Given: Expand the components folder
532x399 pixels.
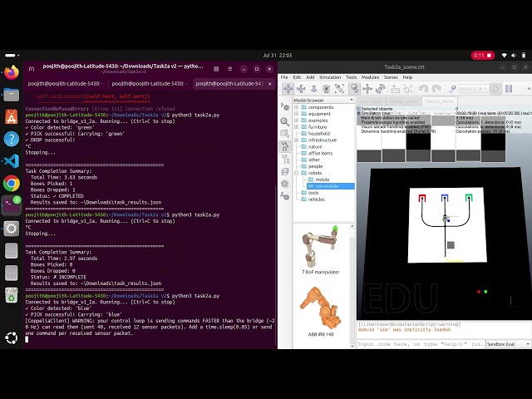Looking at the screenshot, I should pyautogui.click(x=296, y=107).
